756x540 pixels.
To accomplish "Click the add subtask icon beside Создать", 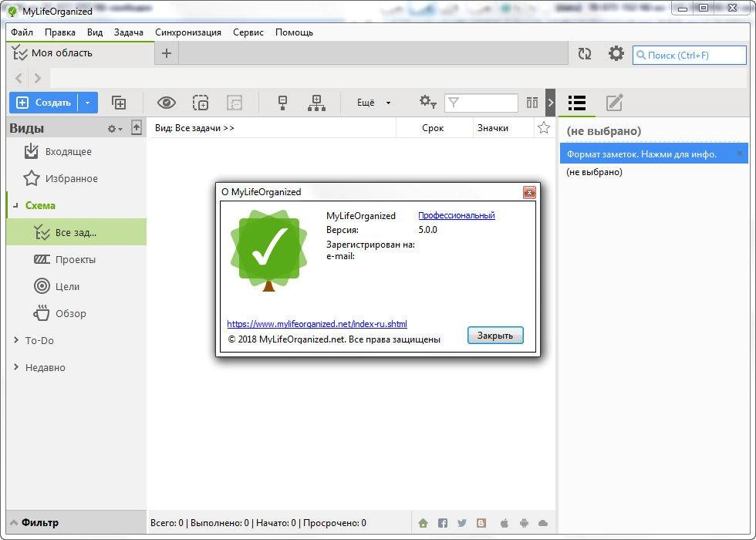I will (119, 103).
